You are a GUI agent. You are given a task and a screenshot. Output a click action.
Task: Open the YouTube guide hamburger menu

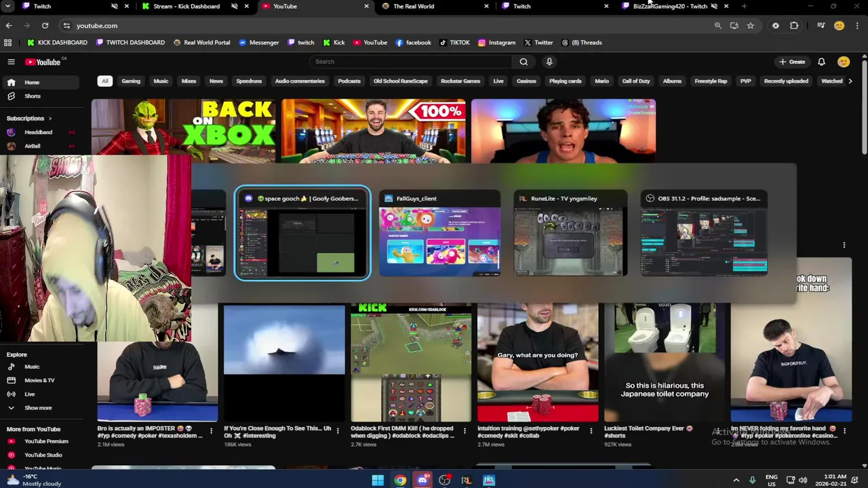point(11,62)
